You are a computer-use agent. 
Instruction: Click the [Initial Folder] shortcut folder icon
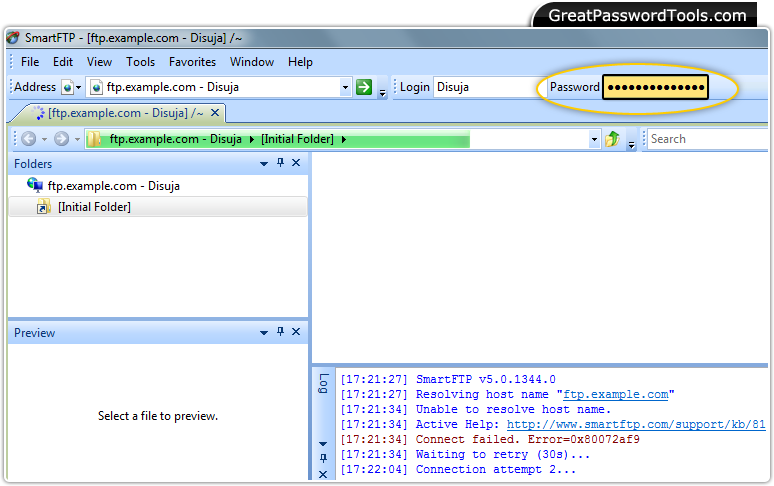[x=43, y=207]
